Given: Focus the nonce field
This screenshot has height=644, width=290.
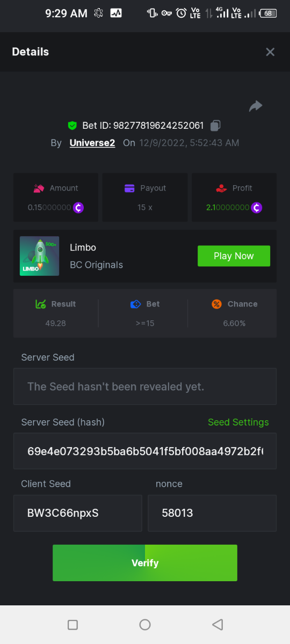Looking at the screenshot, I should [x=212, y=513].
